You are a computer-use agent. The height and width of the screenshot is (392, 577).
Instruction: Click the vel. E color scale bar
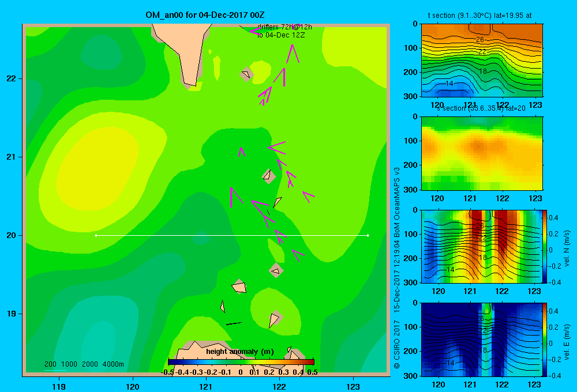click(x=545, y=340)
